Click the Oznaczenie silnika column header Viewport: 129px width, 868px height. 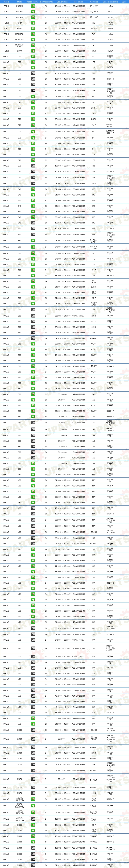click(110, 2)
